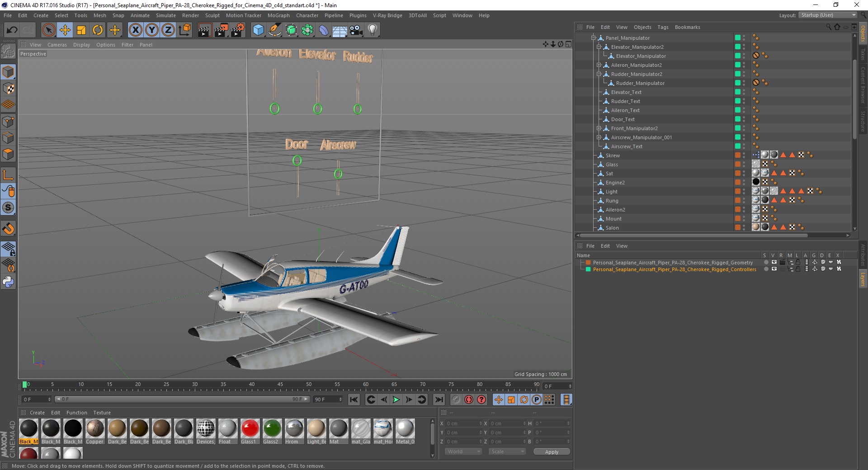This screenshot has height=470, width=868.
Task: Open the Objects vertical side tab
Action: click(x=863, y=34)
